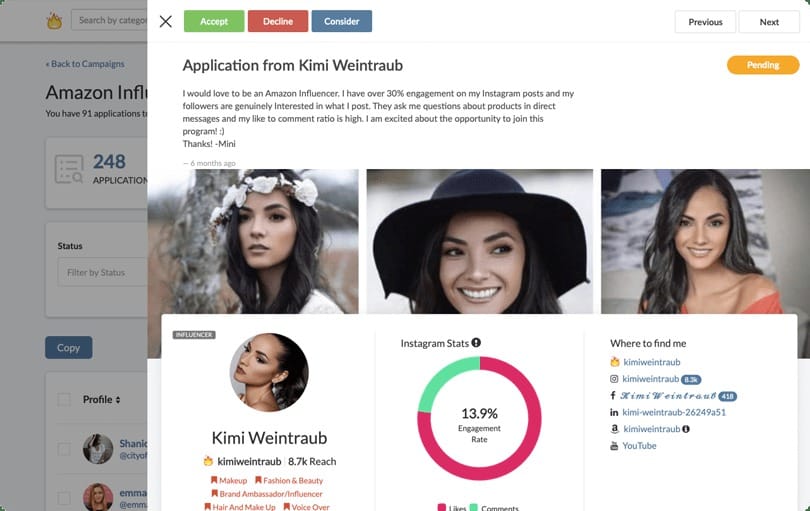Sort by the Profile column arrows
Viewport: 810px width, 511px height.
[118, 400]
